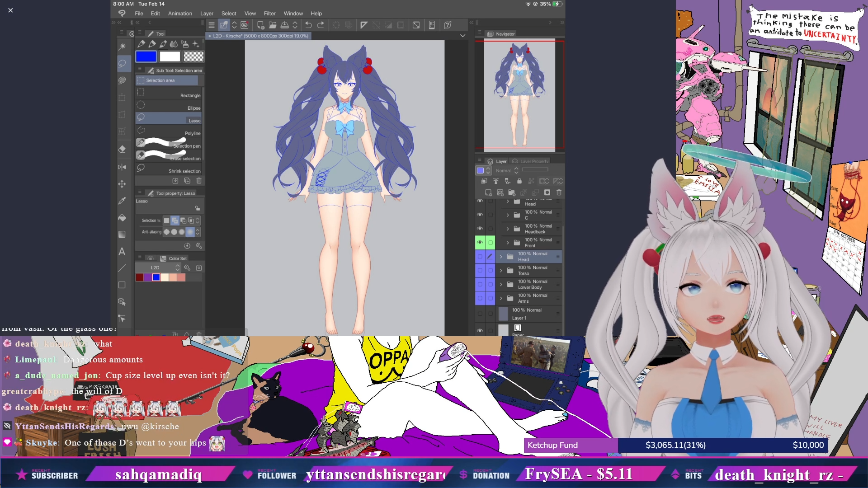The image size is (868, 488).
Task: Select the Eraser tool in the toolbar
Action: 122,149
